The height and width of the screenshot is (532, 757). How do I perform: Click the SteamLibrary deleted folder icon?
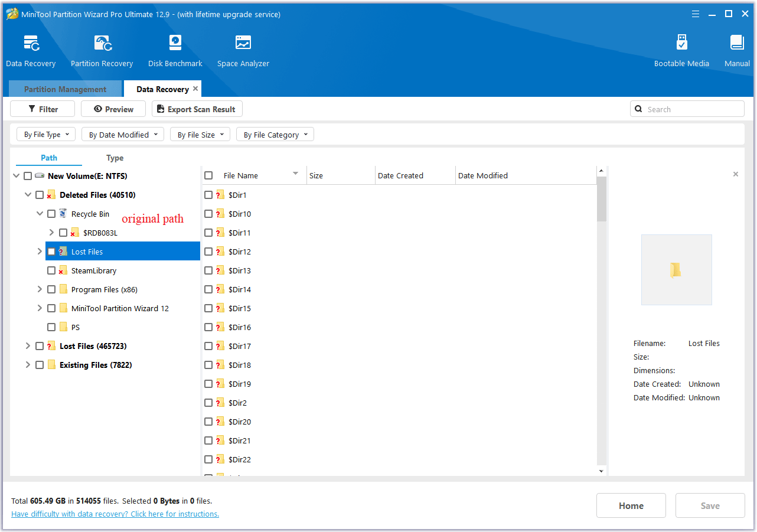point(63,270)
